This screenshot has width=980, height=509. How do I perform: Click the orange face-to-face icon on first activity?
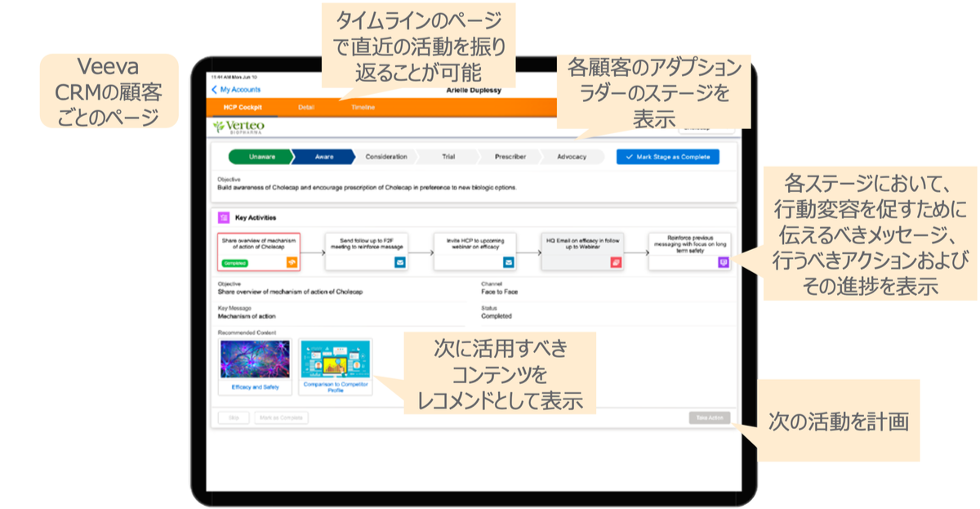coord(291,262)
